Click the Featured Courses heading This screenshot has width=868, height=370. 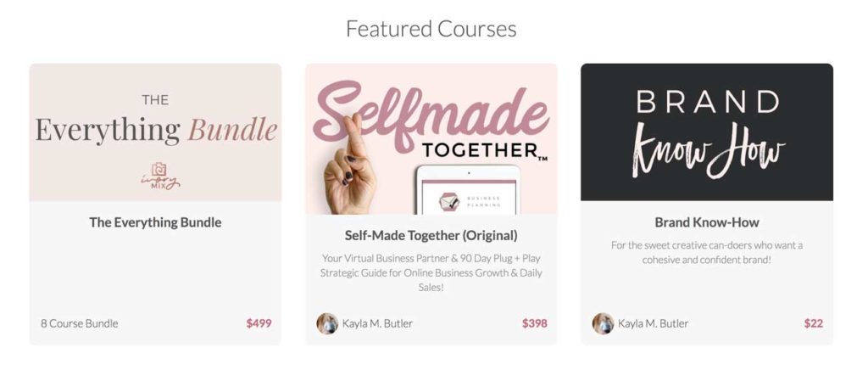431,29
